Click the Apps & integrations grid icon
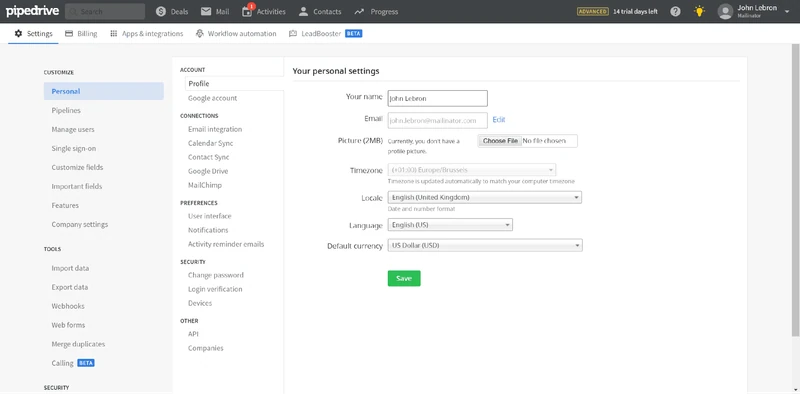Image resolution: width=800 pixels, height=394 pixels. (113, 34)
